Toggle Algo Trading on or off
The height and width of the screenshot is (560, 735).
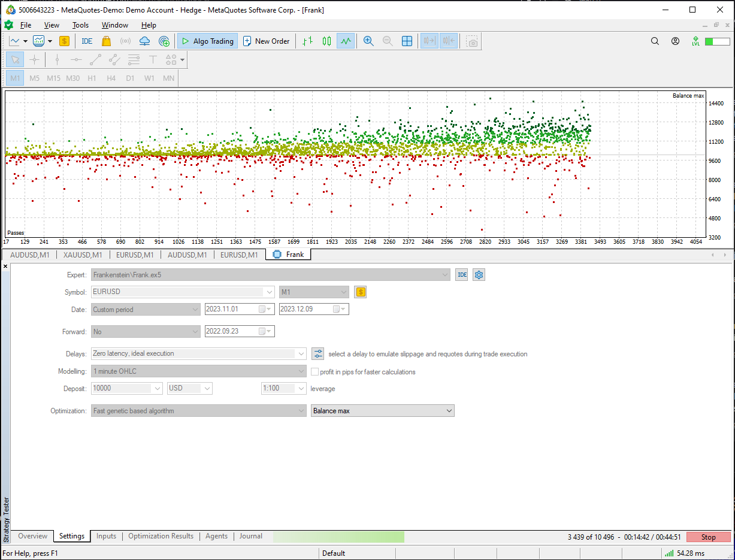[208, 41]
